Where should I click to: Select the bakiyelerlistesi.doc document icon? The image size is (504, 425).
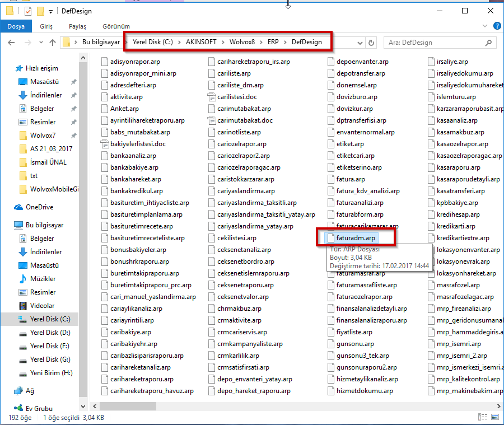tap(105, 144)
